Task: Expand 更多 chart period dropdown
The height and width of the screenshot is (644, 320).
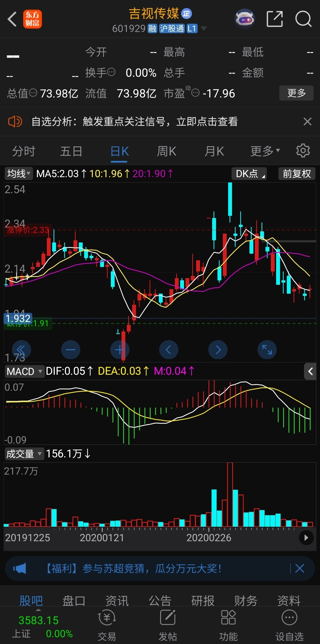Action: click(265, 151)
